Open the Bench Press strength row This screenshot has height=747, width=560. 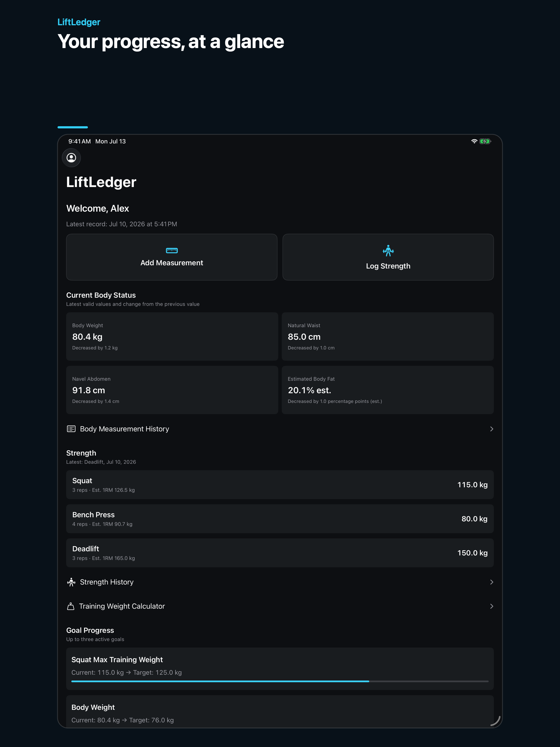point(280,519)
